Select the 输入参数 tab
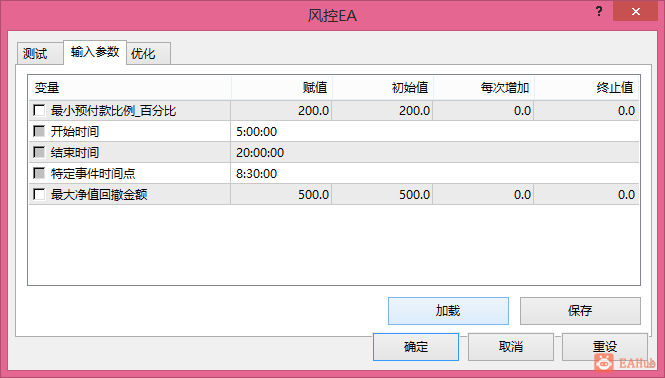This screenshot has width=665, height=378. (95, 52)
